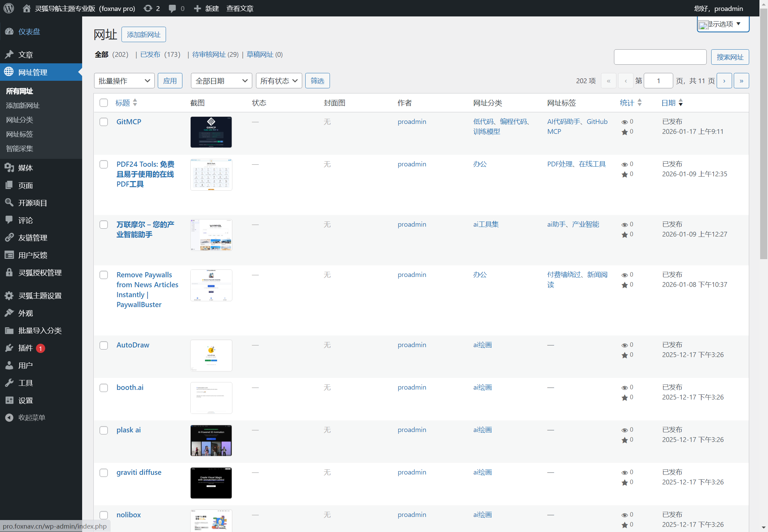Click the 添加新网址 button
The image size is (768, 532).
[143, 35]
